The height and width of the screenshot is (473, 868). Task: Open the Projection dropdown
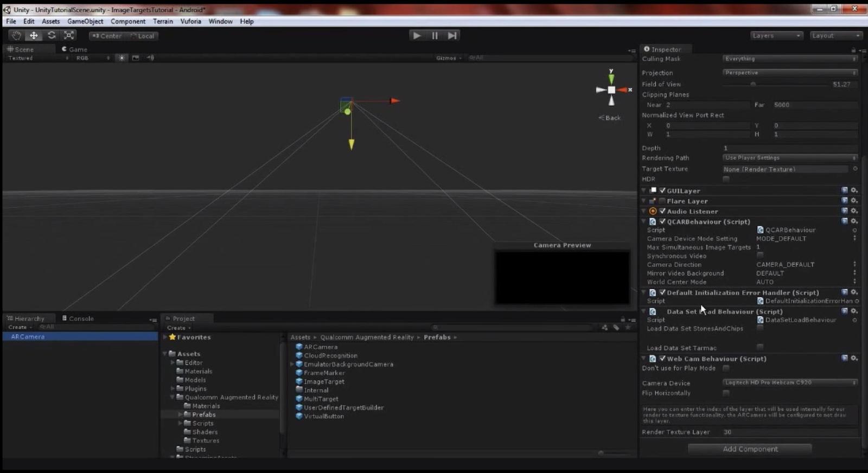point(790,73)
